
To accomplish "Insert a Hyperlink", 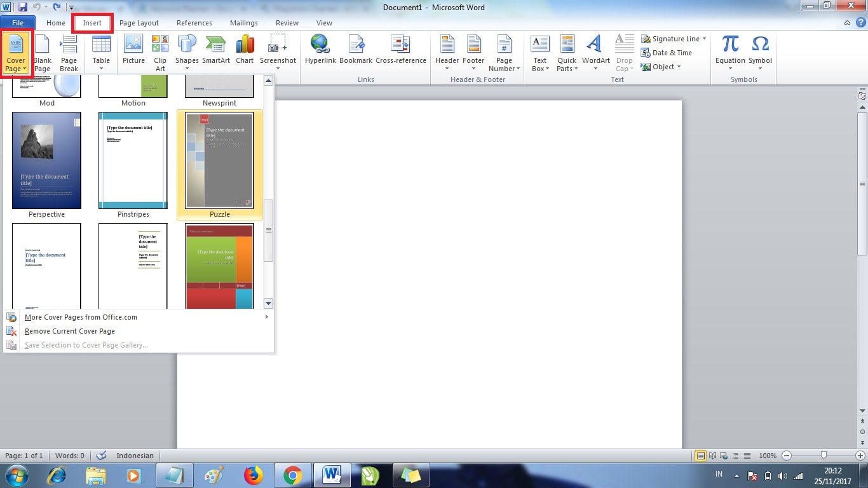I will tap(320, 51).
